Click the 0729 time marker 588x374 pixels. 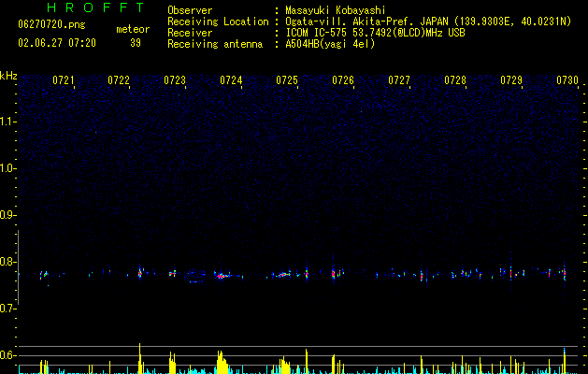[511, 80]
